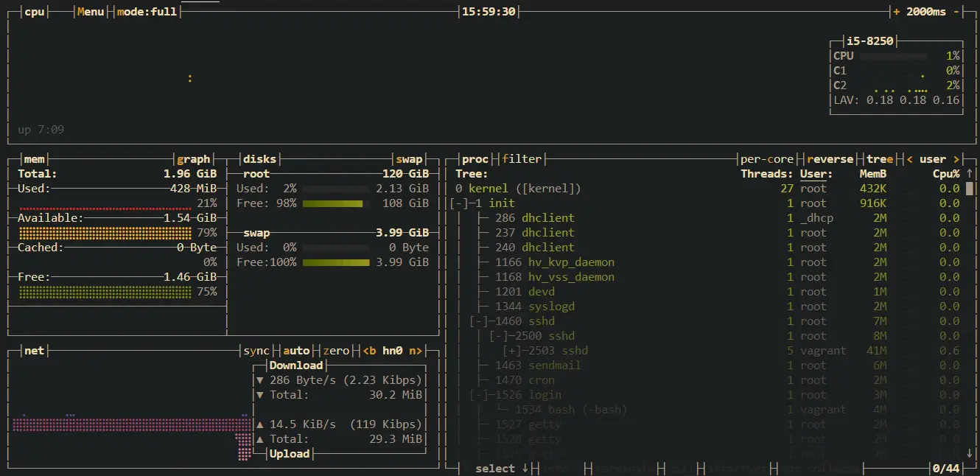Image resolution: width=980 pixels, height=476 pixels.
Task: Click the minus to decrease update interval
Action: (x=956, y=12)
